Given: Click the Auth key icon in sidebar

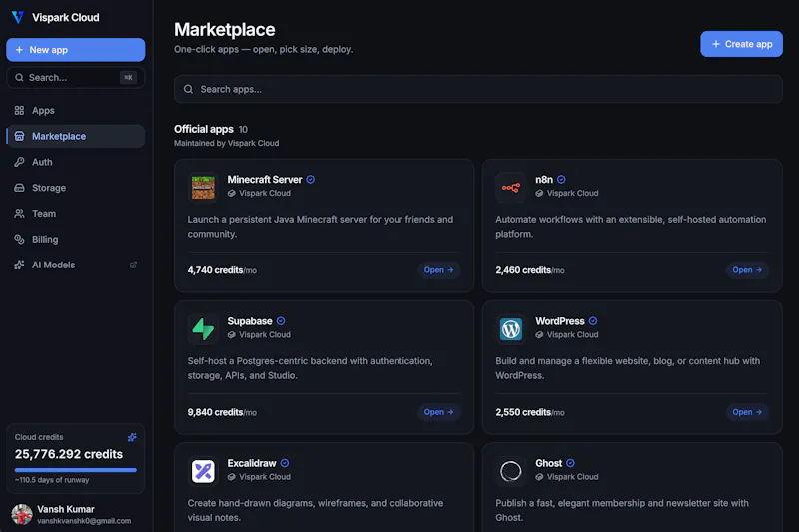Looking at the screenshot, I should tap(19, 162).
